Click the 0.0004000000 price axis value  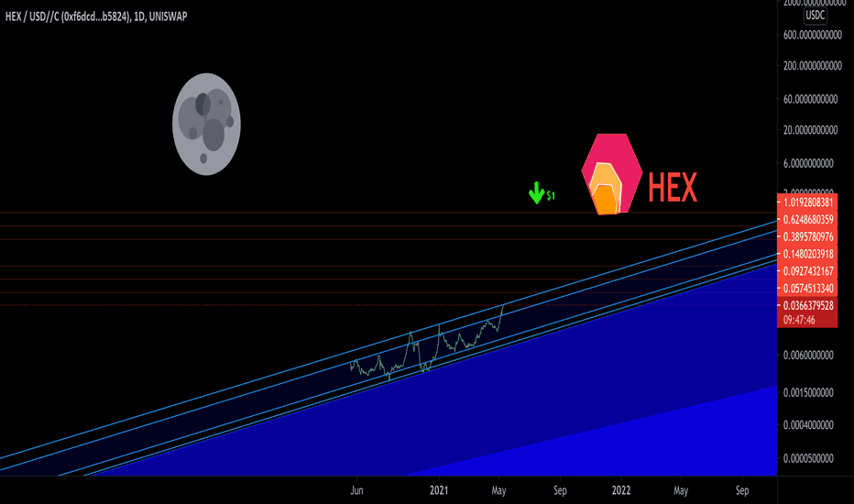pos(808,425)
